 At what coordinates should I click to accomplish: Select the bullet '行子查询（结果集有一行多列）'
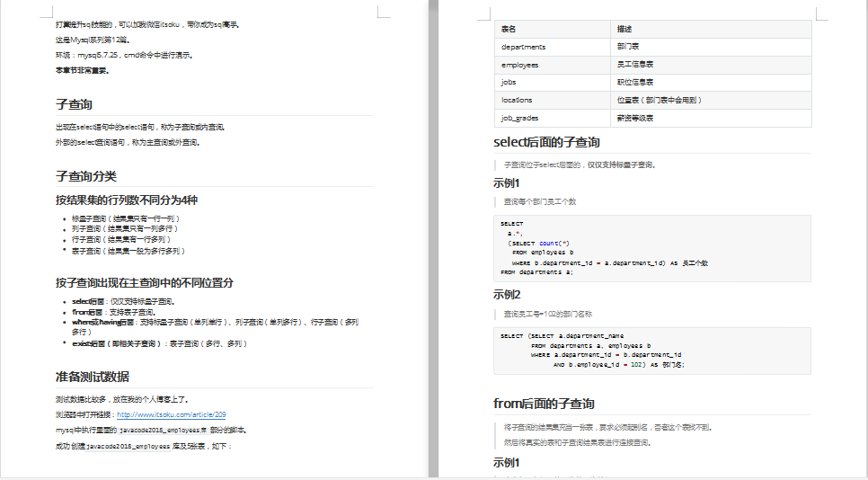[x=121, y=240]
